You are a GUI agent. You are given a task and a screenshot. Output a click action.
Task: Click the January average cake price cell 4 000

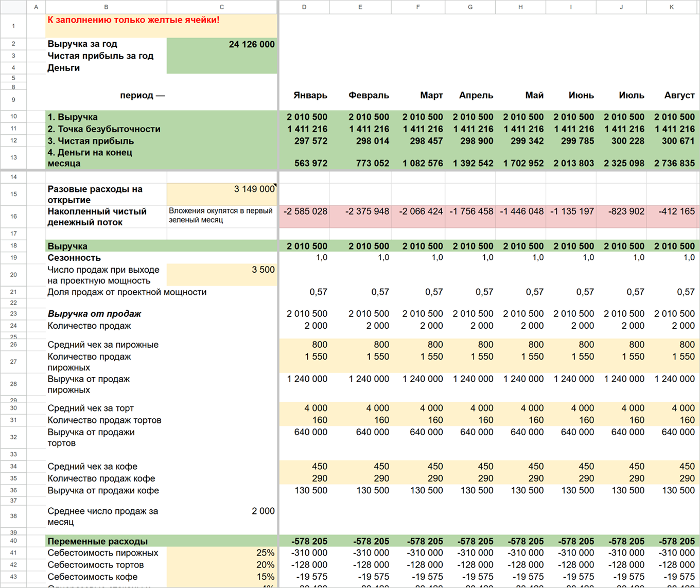pyautogui.click(x=304, y=408)
